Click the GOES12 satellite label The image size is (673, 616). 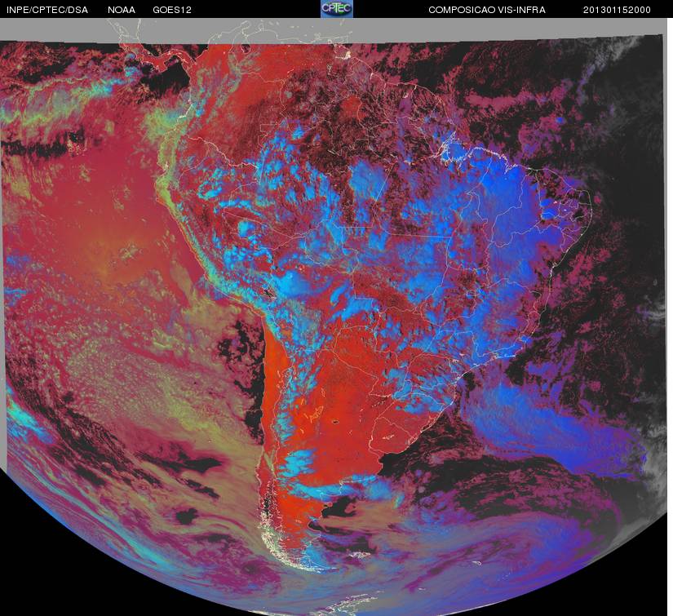click(172, 10)
